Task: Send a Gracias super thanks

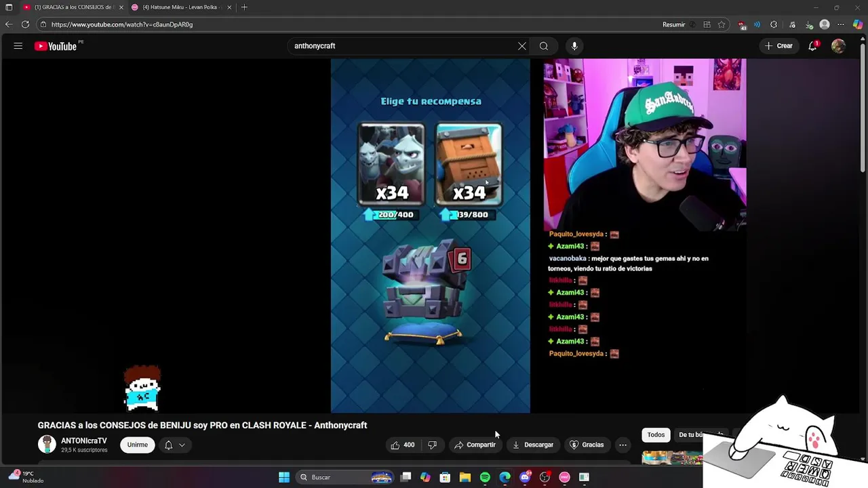Action: click(587, 445)
